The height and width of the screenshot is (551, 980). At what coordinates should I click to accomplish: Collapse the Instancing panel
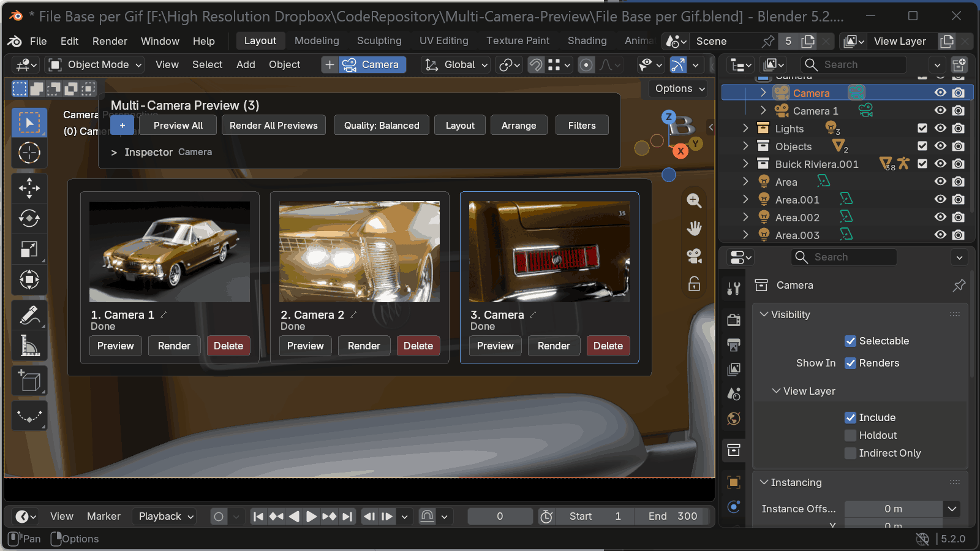tap(764, 482)
